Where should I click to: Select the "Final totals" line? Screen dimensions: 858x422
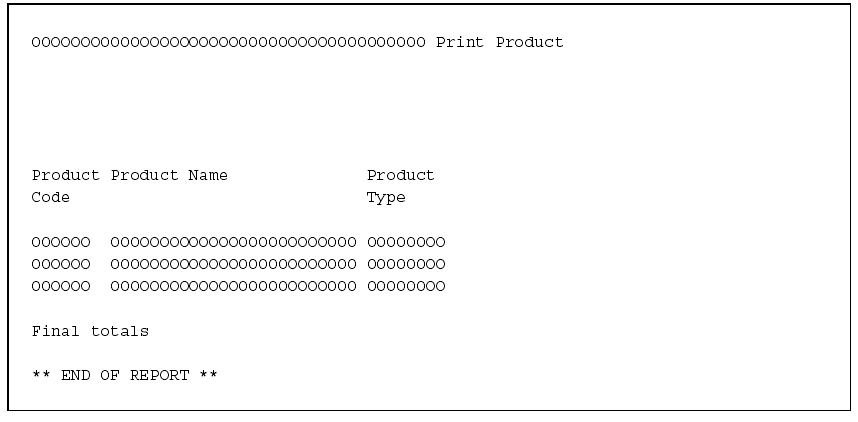(90, 331)
